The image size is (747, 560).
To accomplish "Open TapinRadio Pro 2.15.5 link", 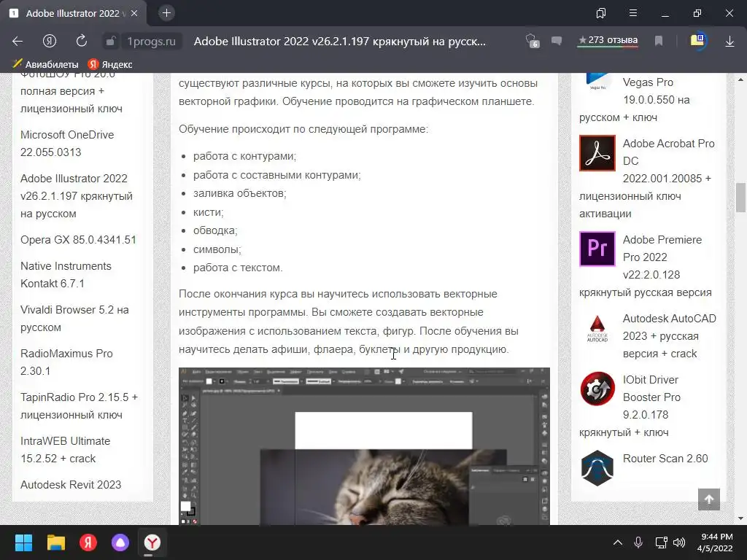I will pos(79,405).
